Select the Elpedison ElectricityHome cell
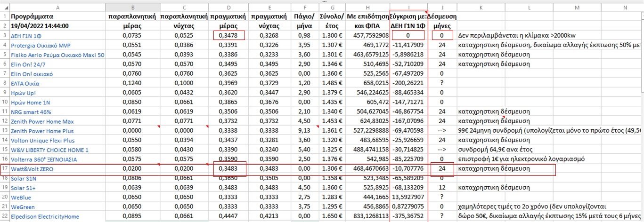Screen dimensions: 644x222 pyautogui.click(x=57, y=216)
